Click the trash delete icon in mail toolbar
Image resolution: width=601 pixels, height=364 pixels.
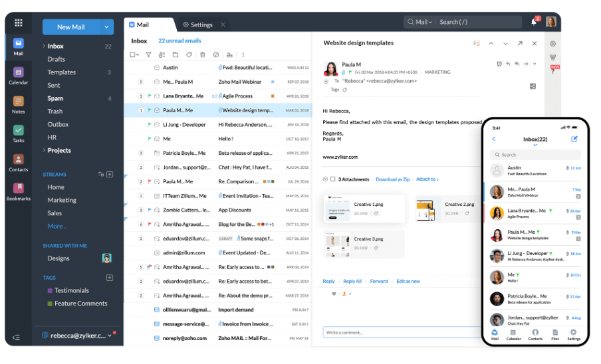(x=202, y=54)
